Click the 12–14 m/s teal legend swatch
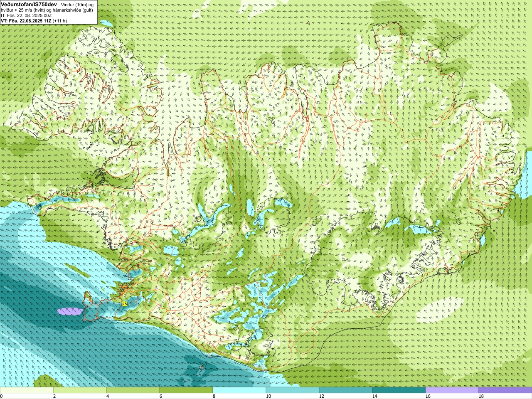 (x=346, y=390)
